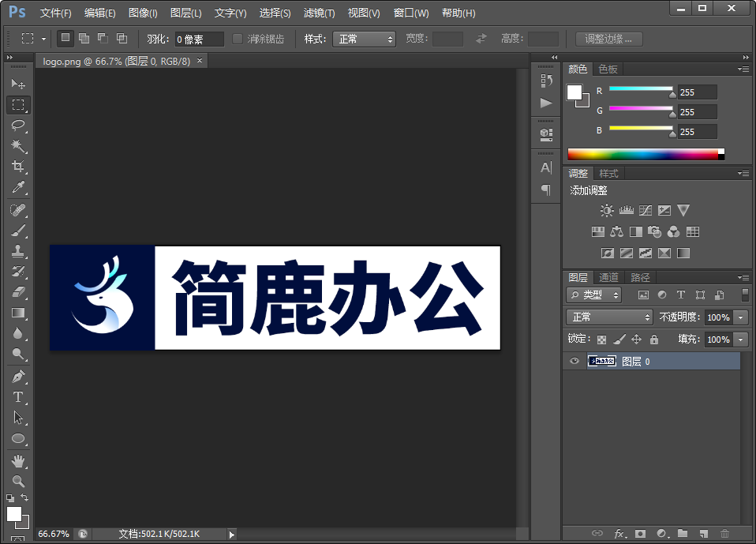Add a Curves adjustment layer

646,210
